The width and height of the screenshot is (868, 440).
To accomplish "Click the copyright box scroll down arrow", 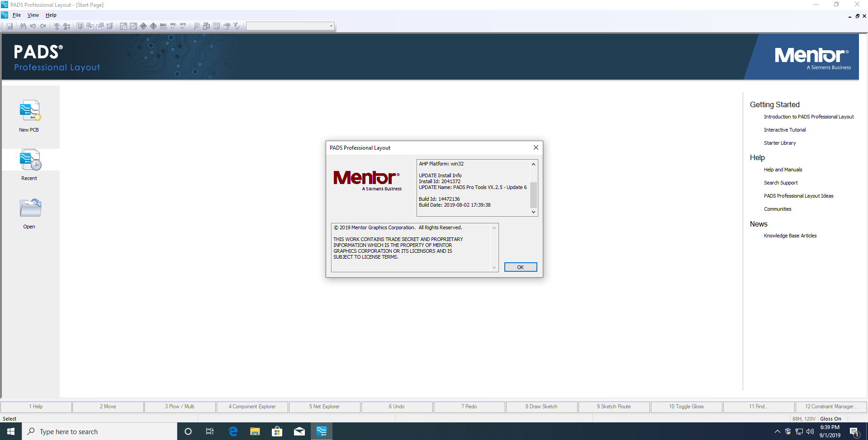I will coord(494,267).
